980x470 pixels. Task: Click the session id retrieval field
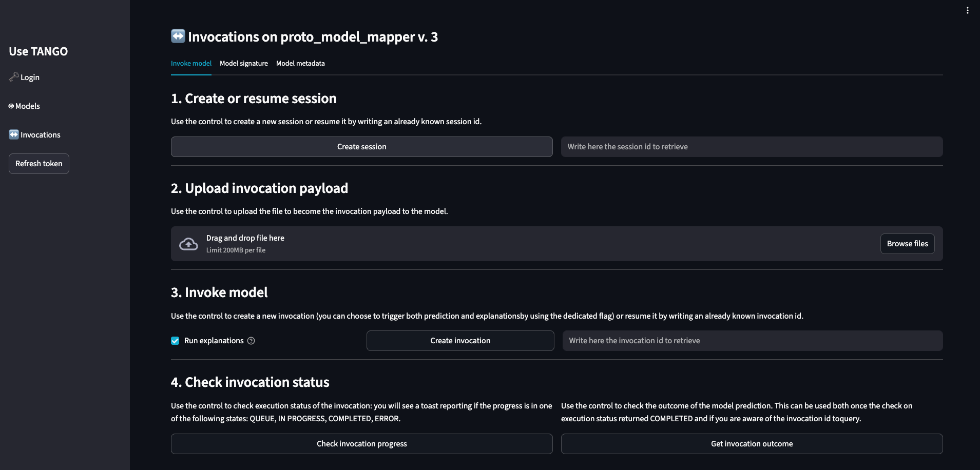(752, 147)
